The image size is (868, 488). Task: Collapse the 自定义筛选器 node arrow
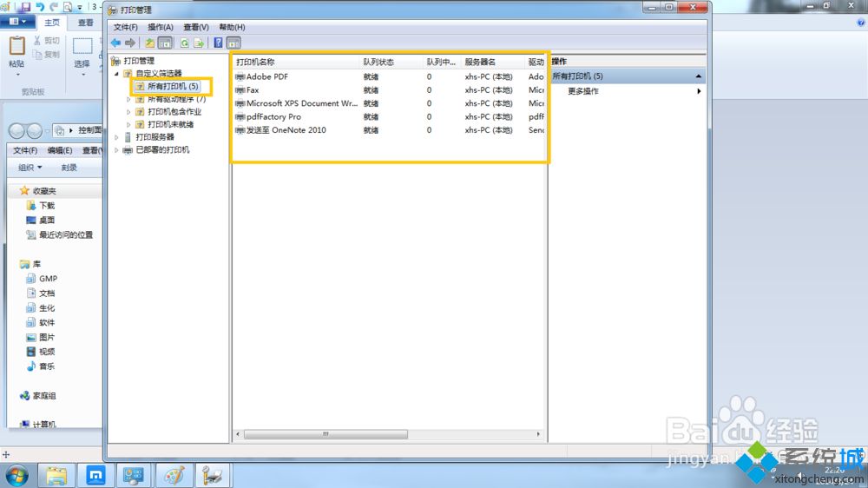116,73
